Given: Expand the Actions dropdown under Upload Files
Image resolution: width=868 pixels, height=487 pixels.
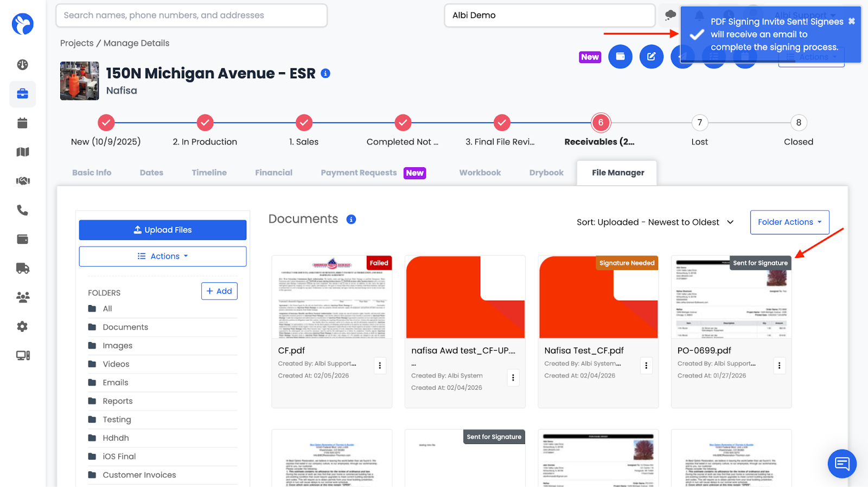Looking at the screenshot, I should point(163,256).
